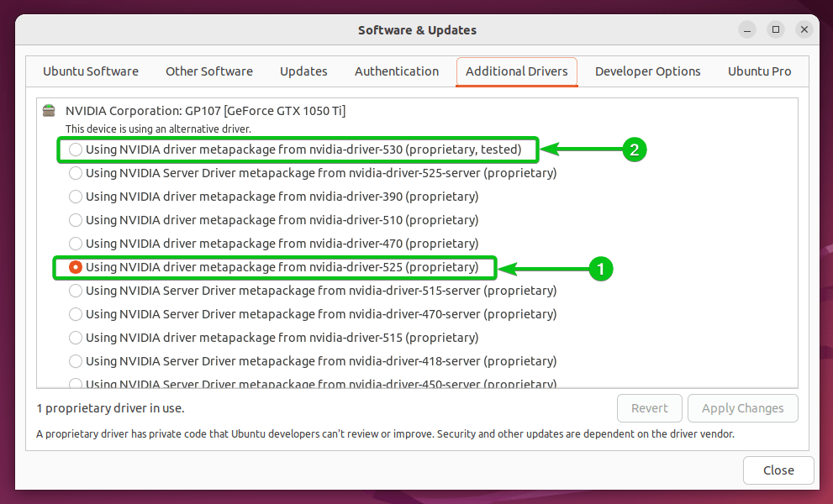This screenshot has width=833, height=504.
Task: Open the Ubuntu Software tab
Action: 91,71
